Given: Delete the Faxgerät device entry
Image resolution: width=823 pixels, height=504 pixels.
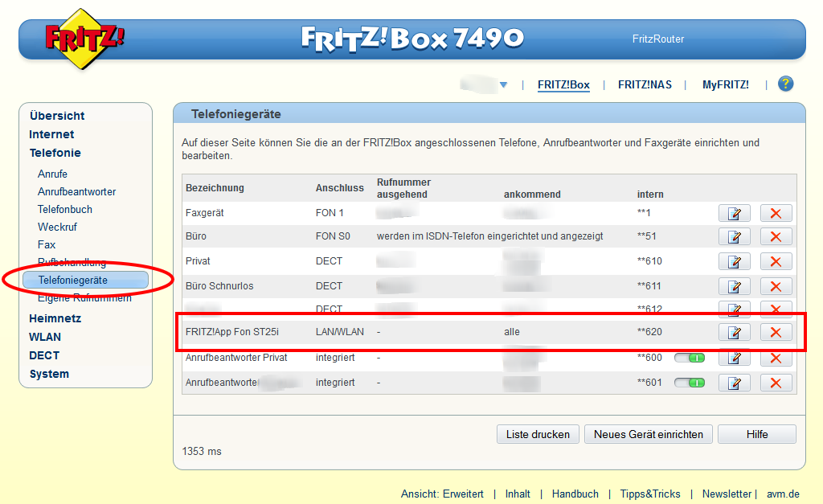Looking at the screenshot, I should point(776,213).
